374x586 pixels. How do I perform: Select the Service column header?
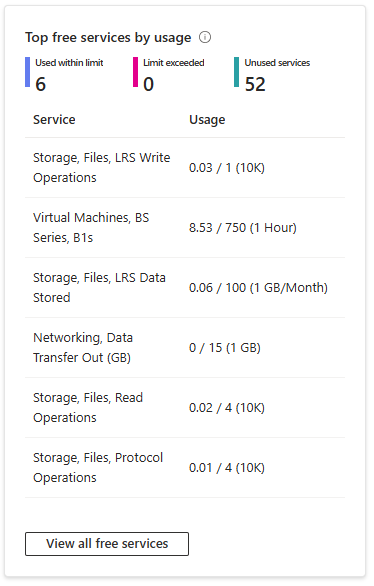(54, 120)
